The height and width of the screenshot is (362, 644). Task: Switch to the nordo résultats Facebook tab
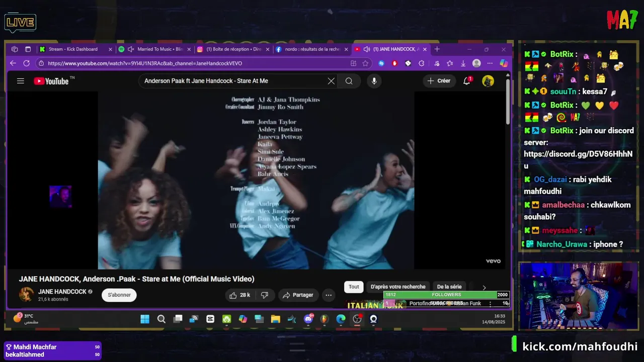312,49
